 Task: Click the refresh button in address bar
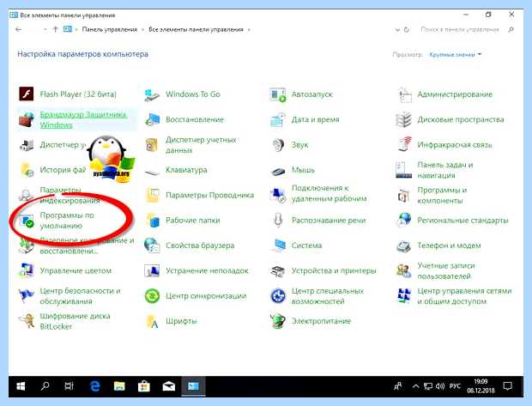point(406,30)
